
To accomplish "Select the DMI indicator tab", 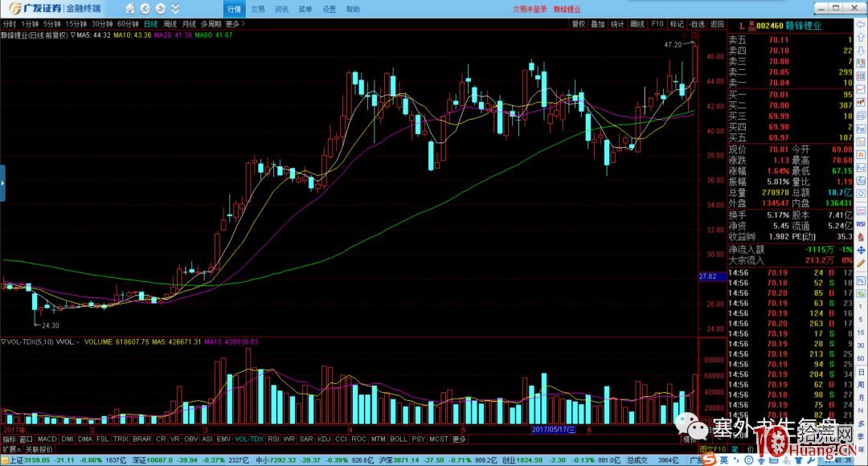I will point(68,439).
